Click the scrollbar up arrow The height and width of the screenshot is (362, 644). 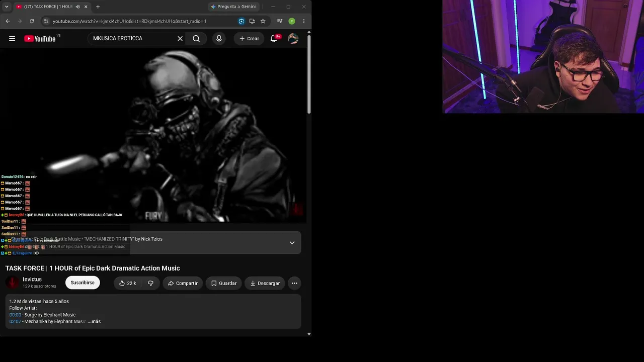309,32
